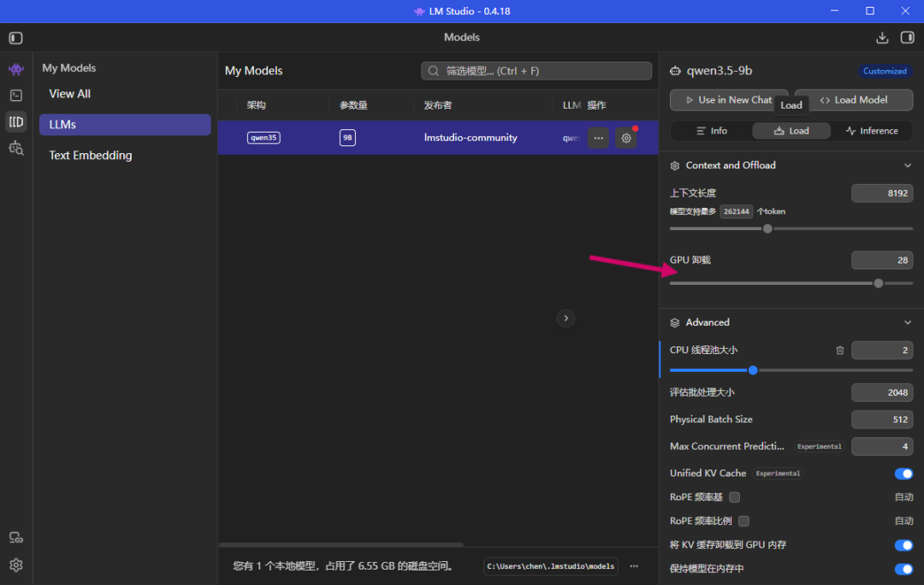Click the Advanced layers icon

pyautogui.click(x=675, y=322)
